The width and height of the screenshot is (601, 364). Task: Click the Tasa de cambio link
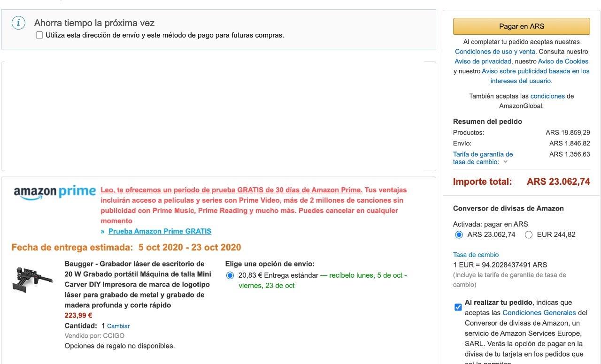coord(476,255)
